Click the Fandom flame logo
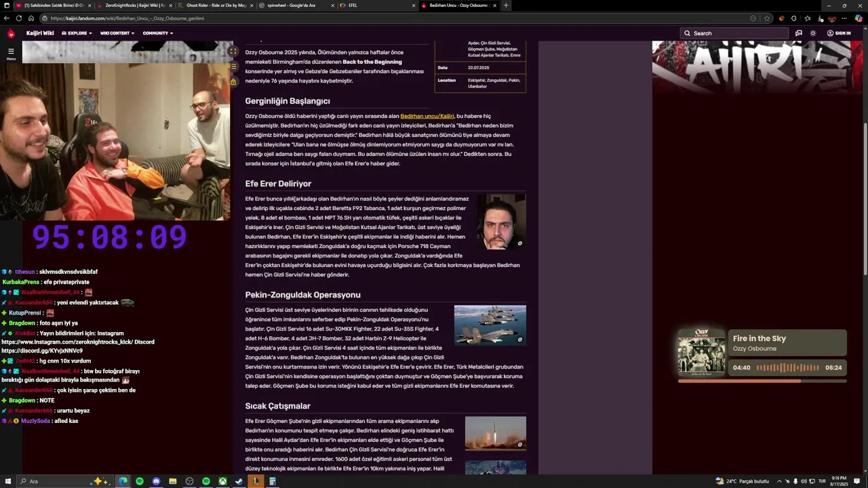 click(x=11, y=33)
